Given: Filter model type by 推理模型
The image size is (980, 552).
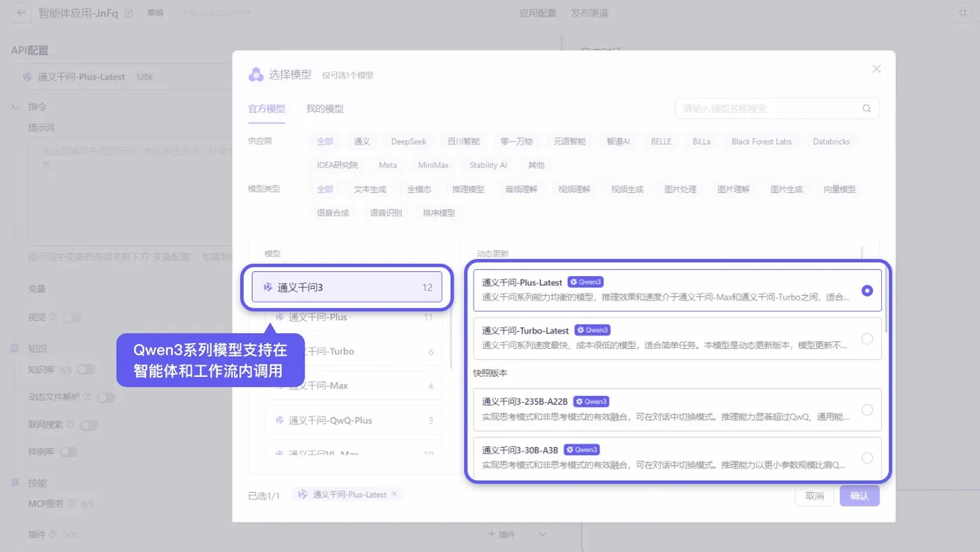Looking at the screenshot, I should pyautogui.click(x=468, y=189).
